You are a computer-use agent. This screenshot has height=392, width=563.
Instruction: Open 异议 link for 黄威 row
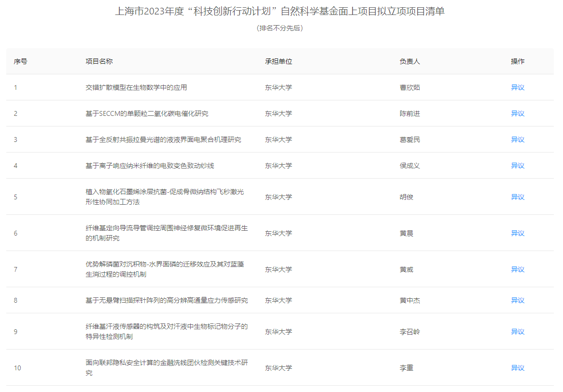pos(518,269)
